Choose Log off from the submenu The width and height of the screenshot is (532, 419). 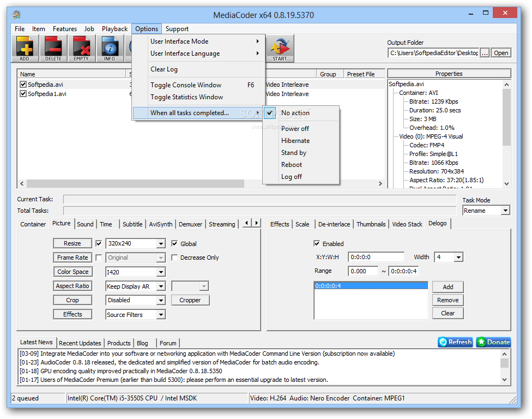[301, 177]
